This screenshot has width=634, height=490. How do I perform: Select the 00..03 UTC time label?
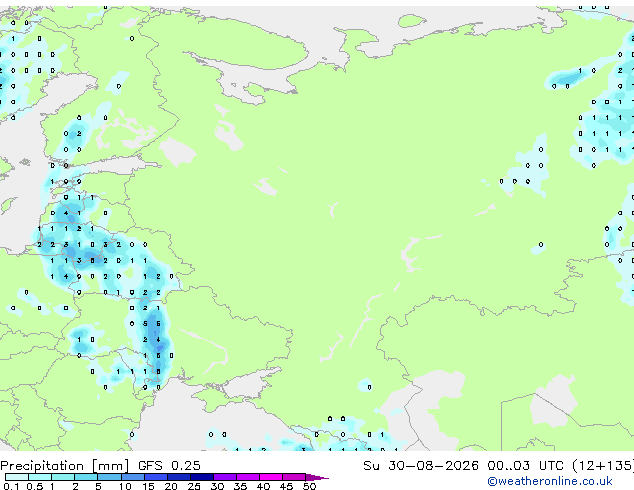pos(525,466)
